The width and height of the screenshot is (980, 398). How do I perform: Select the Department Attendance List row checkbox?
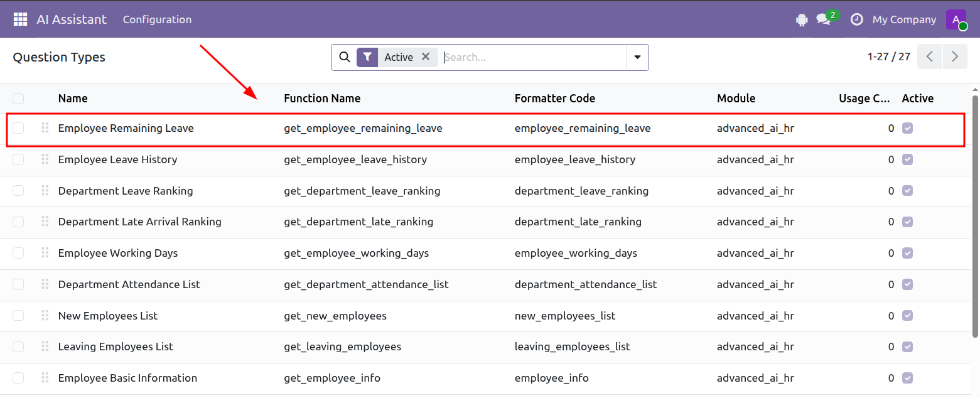click(x=18, y=284)
